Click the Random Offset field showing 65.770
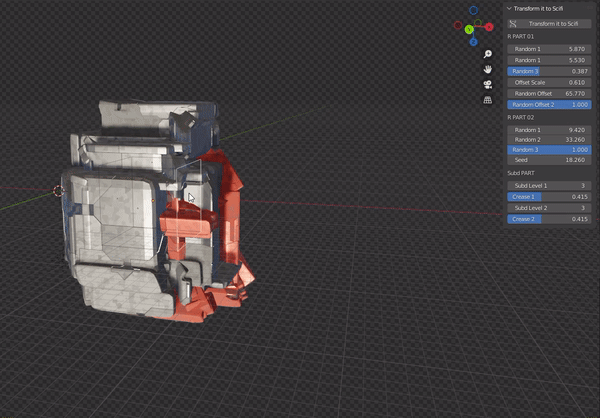 [x=549, y=93]
